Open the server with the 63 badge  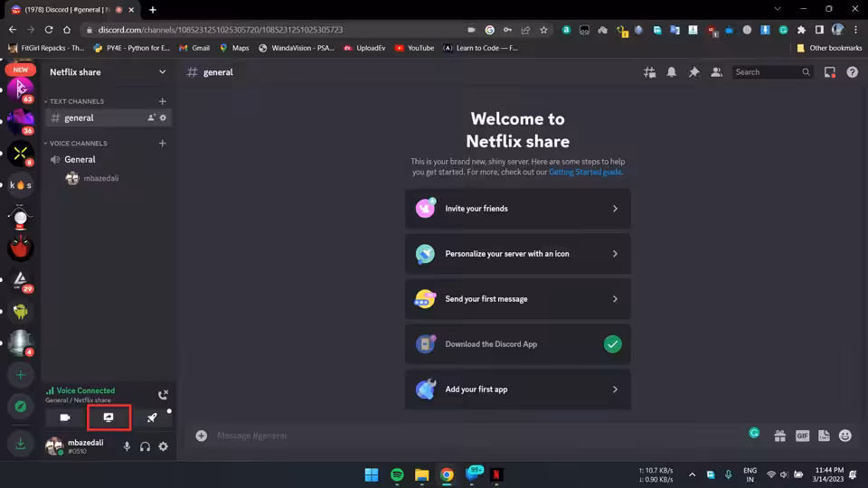click(x=21, y=90)
